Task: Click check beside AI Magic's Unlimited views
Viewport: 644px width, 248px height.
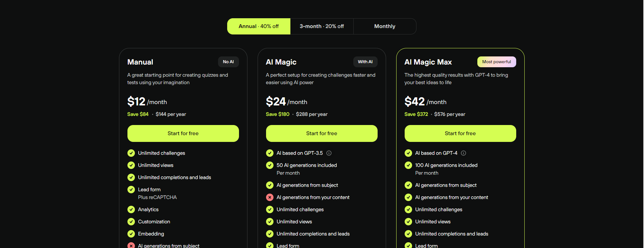Action: (270, 222)
